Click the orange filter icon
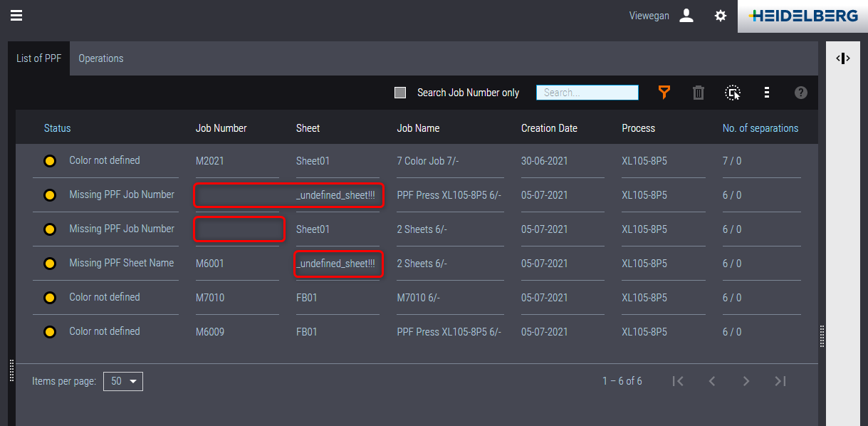The width and height of the screenshot is (868, 426). [664, 93]
